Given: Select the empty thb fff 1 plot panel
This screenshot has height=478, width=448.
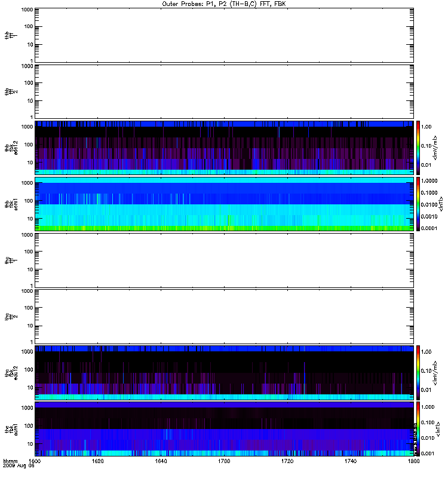Looking at the screenshot, I should coord(224,35).
